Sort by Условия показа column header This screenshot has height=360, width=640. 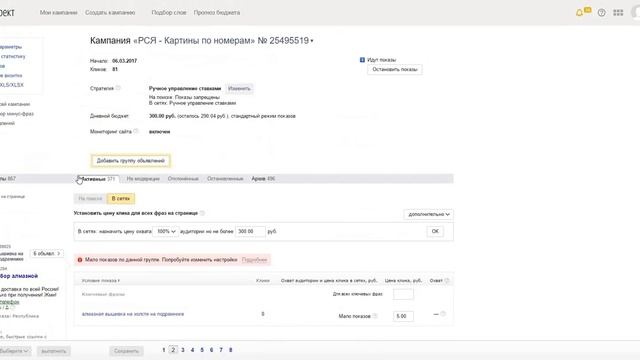[x=100, y=280]
